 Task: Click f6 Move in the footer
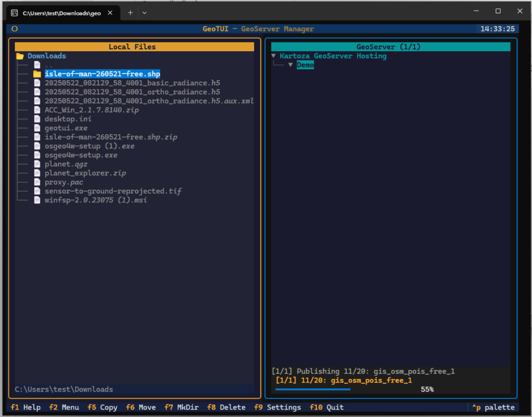pyautogui.click(x=141, y=407)
